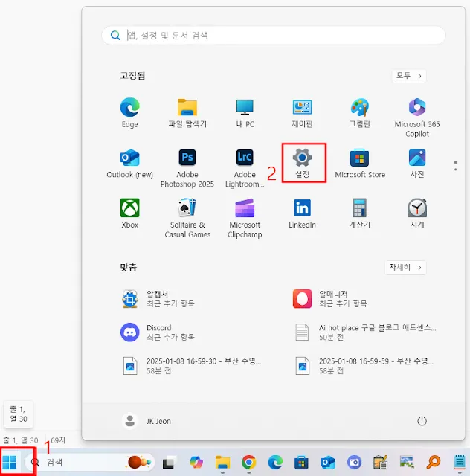Click the power button in Start menu
Image resolution: width=470 pixels, height=476 pixels.
(x=422, y=421)
